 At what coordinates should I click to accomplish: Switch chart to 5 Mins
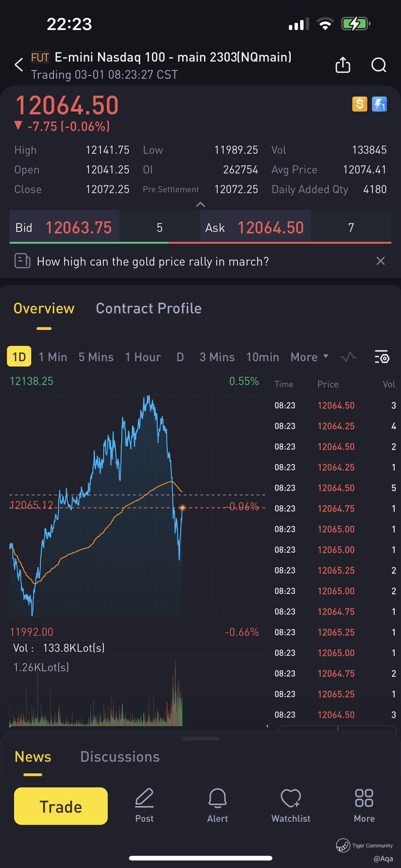[96, 357]
